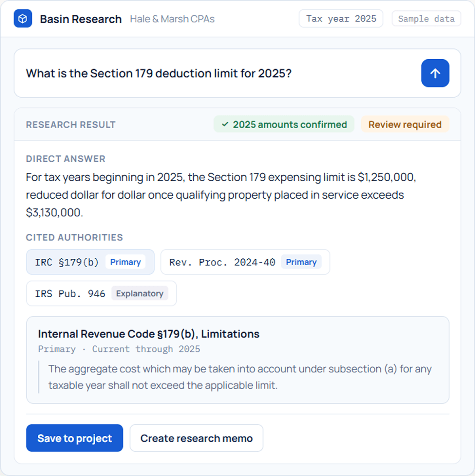
Task: Click the Review required status badge
Action: 405,124
